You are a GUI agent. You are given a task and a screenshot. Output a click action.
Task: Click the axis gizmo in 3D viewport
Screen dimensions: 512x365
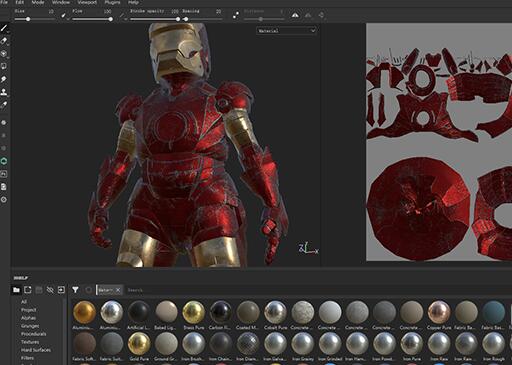[x=308, y=248]
